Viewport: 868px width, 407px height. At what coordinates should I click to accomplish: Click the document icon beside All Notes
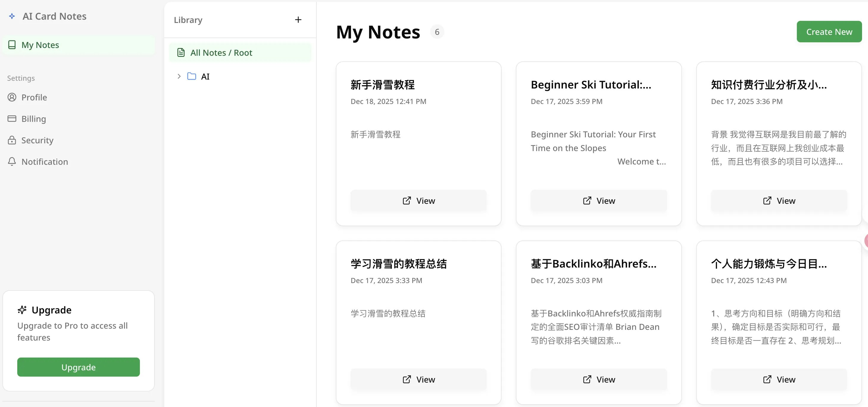point(181,53)
